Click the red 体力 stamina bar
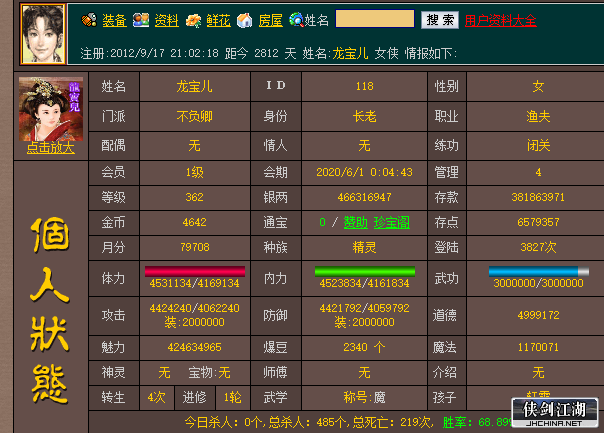The height and width of the screenshot is (433, 604). pyautogui.click(x=195, y=271)
